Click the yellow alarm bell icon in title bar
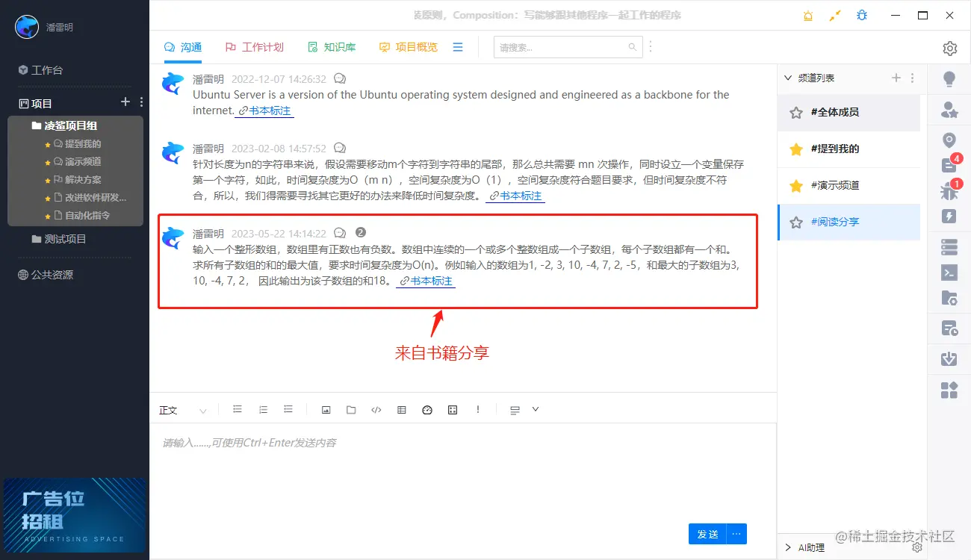 808,15
